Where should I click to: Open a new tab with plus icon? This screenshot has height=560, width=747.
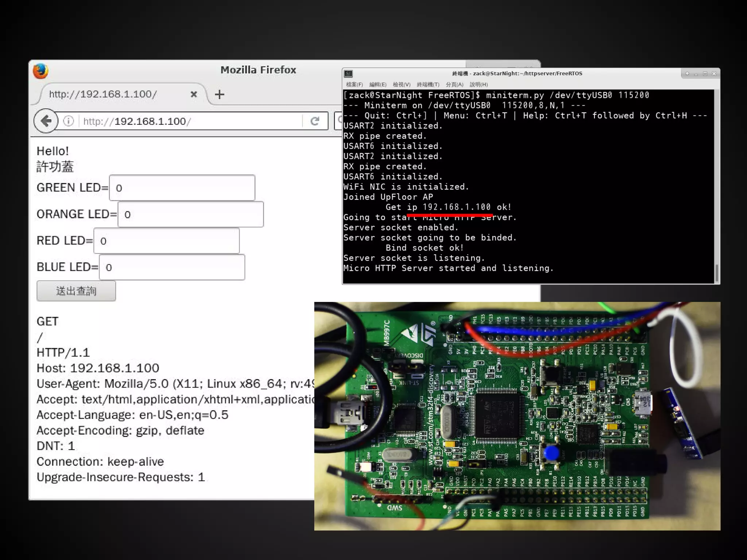[219, 94]
